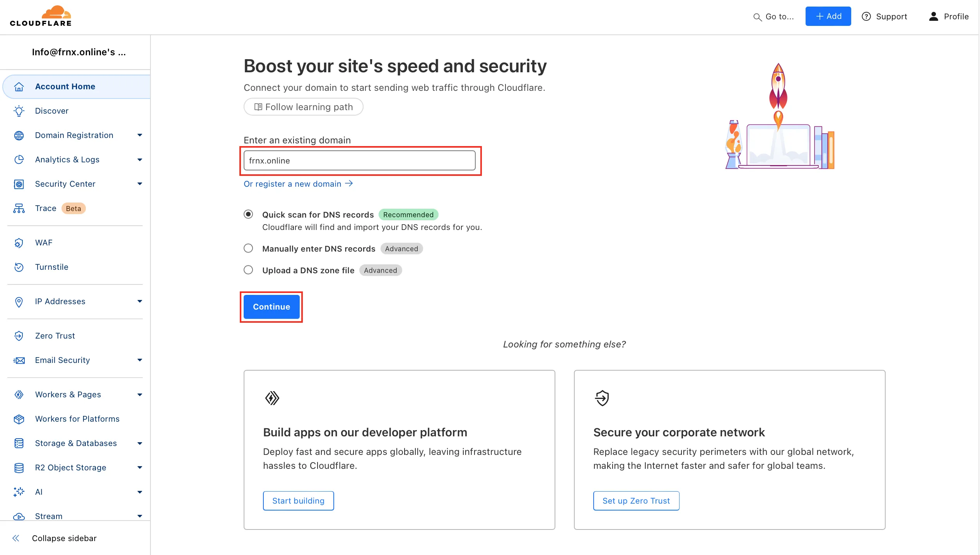Click the existing domain input field
This screenshot has height=555, width=980.
(x=359, y=161)
